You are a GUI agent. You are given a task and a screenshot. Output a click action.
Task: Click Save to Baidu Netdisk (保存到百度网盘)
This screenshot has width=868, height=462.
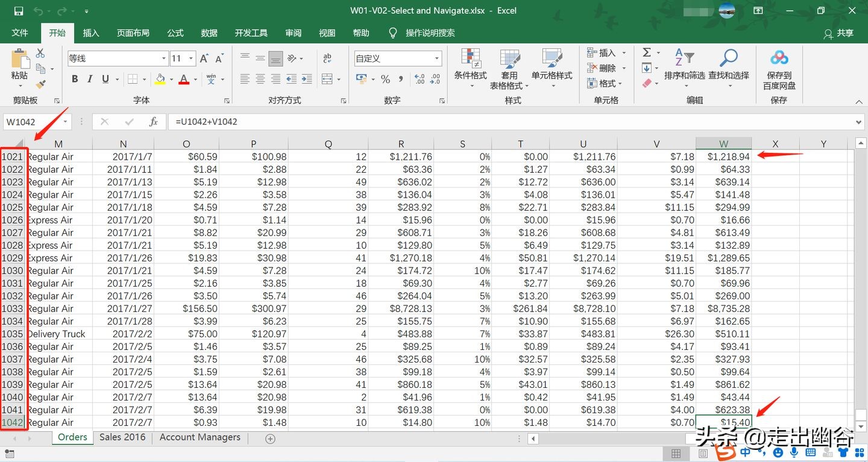coord(779,69)
